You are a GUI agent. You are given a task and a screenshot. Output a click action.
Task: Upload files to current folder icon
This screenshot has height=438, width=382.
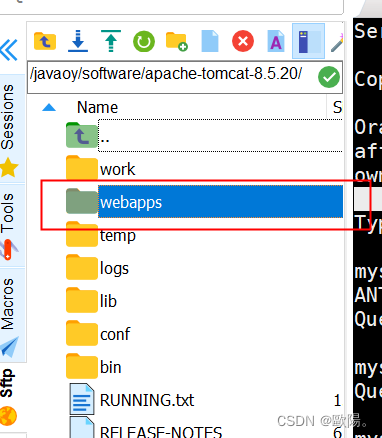coord(111,41)
